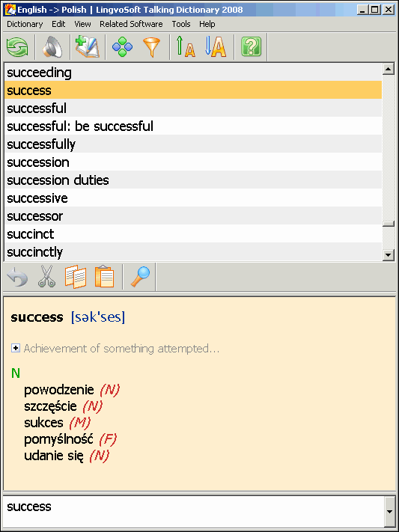Screen dimensions: 399x532
Task: Click the orange funnel filter icon
Action: coord(151,47)
